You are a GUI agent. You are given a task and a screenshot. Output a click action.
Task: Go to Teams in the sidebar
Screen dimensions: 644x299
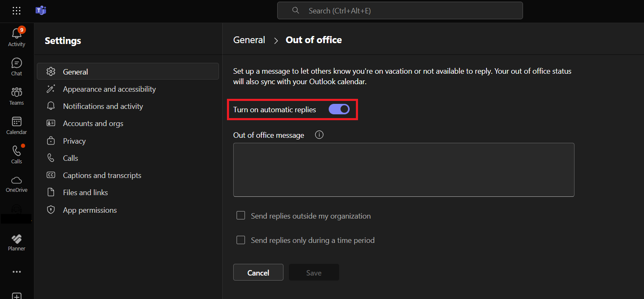[17, 96]
